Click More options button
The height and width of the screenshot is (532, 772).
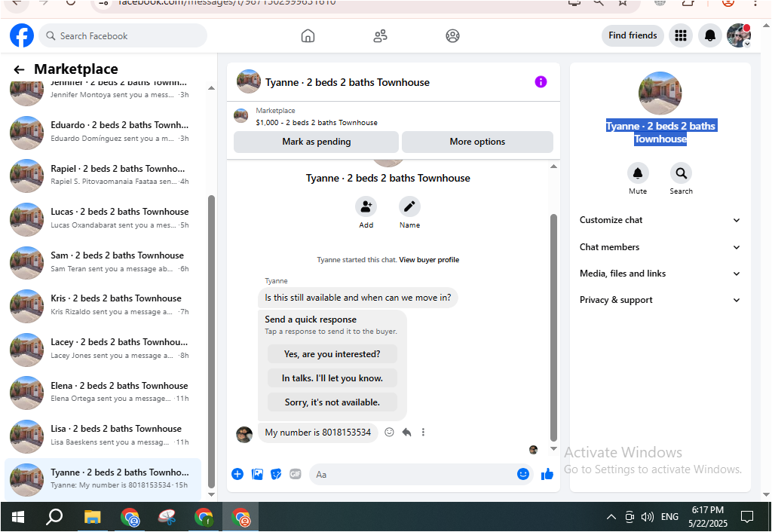coord(477,142)
